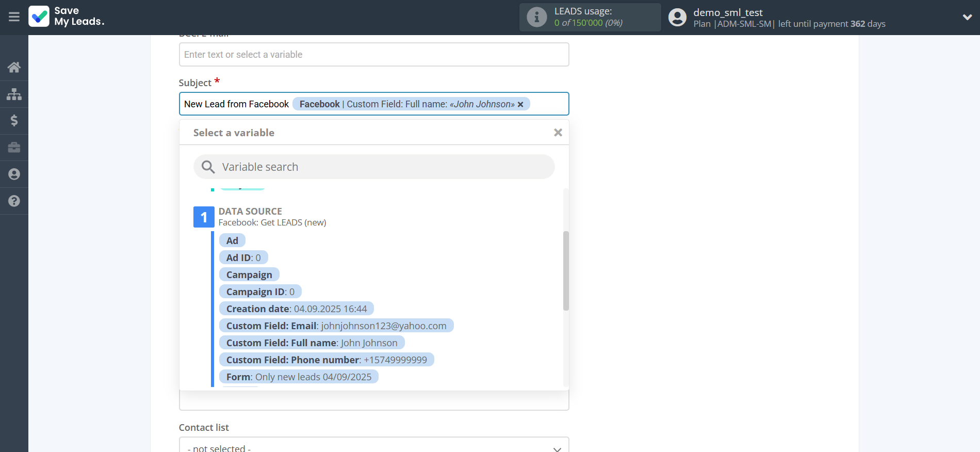Remove the Full name variable from Subject
The height and width of the screenshot is (452, 980).
(520, 104)
